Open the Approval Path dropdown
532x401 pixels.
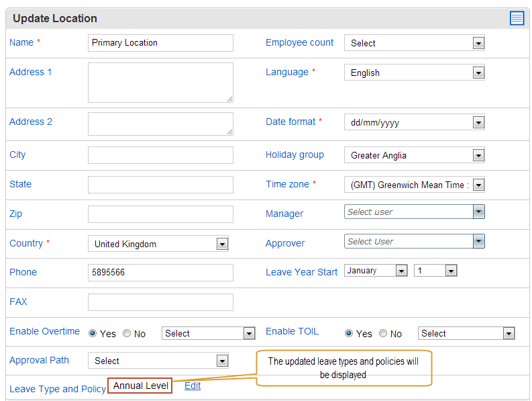click(158, 361)
